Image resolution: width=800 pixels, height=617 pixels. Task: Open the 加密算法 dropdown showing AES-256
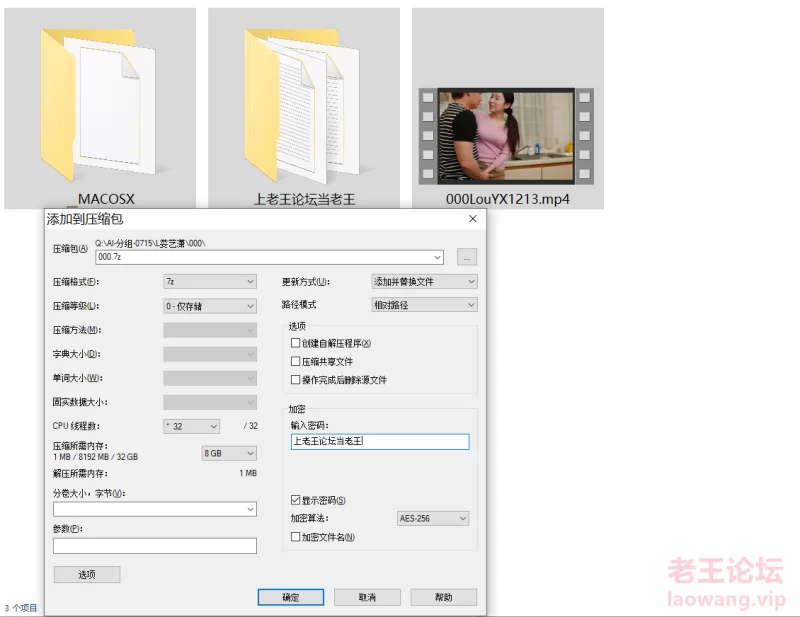[x=433, y=519]
